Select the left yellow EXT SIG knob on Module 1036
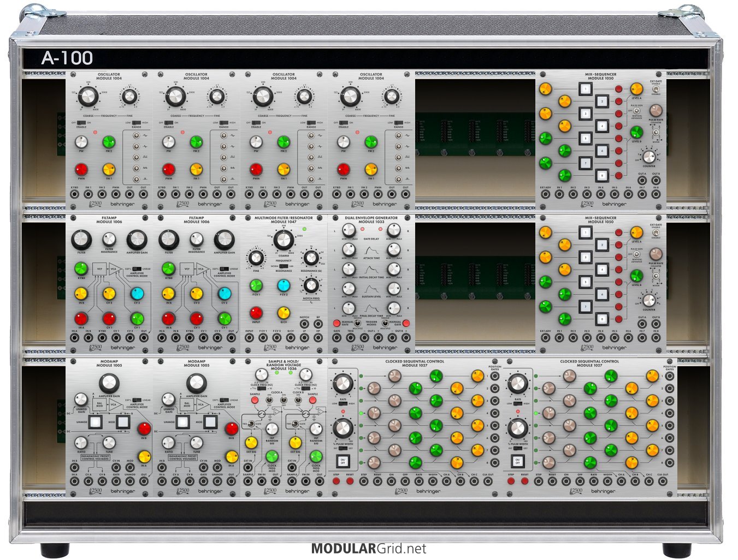Screen dimensions: 738x560 point(251,442)
